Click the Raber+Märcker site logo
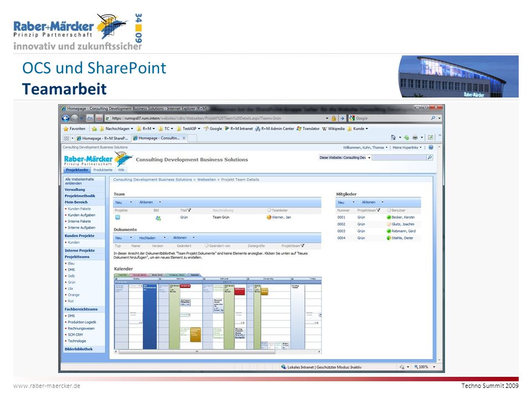This screenshot has width=532, height=399. [x=99, y=159]
